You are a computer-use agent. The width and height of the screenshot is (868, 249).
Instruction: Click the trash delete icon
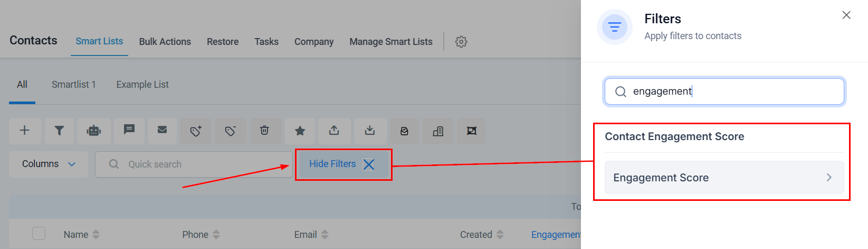pos(264,130)
